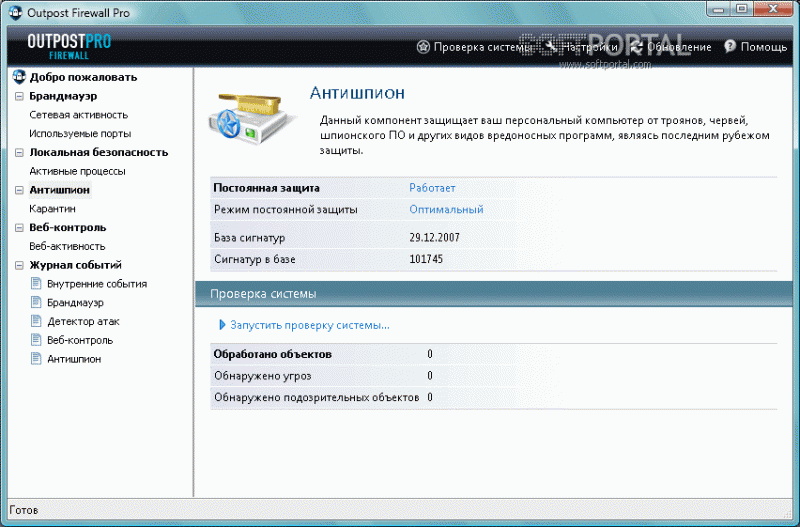The height and width of the screenshot is (527, 800).
Task: Click Обнаружено подозрительных объектов label
Action: click(x=316, y=397)
